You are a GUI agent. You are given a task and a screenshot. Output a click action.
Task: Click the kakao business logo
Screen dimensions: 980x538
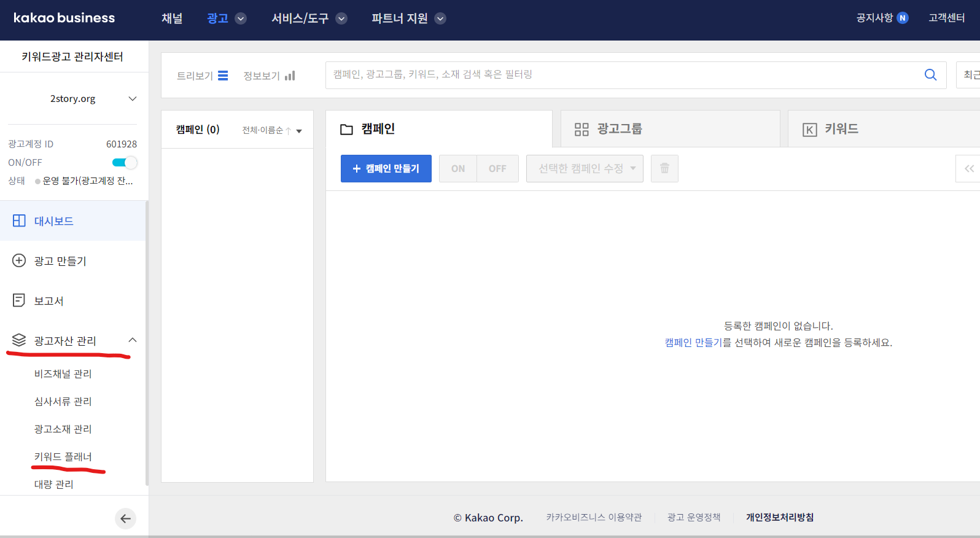64,18
